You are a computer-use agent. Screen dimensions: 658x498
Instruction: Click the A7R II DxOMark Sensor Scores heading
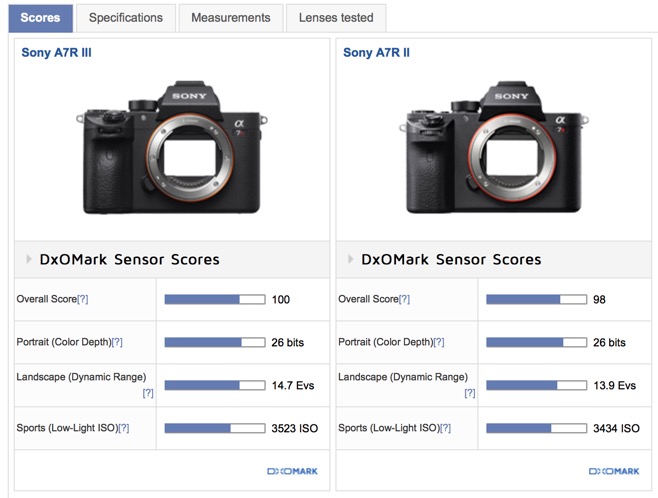click(451, 259)
